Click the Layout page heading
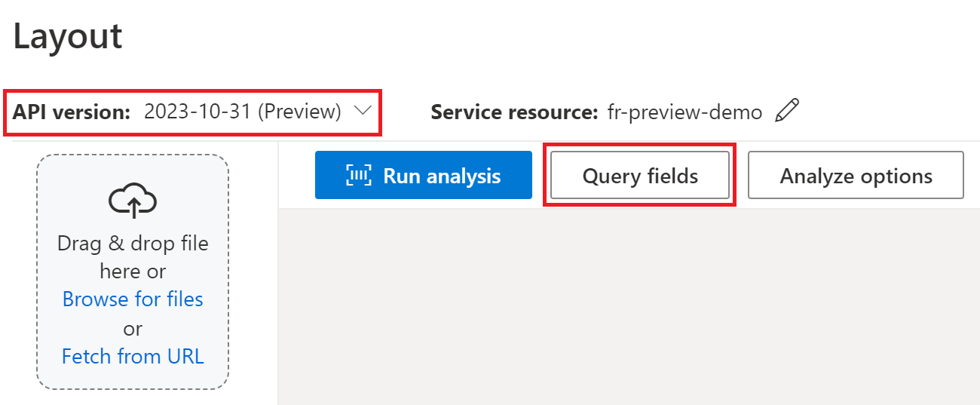Image resolution: width=980 pixels, height=405 pixels. [x=68, y=36]
